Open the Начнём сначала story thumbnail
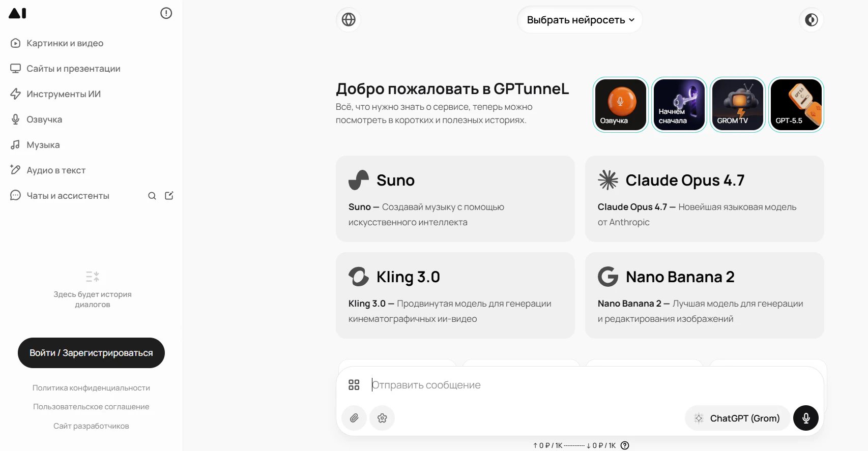Image resolution: width=868 pixels, height=451 pixels. click(679, 105)
